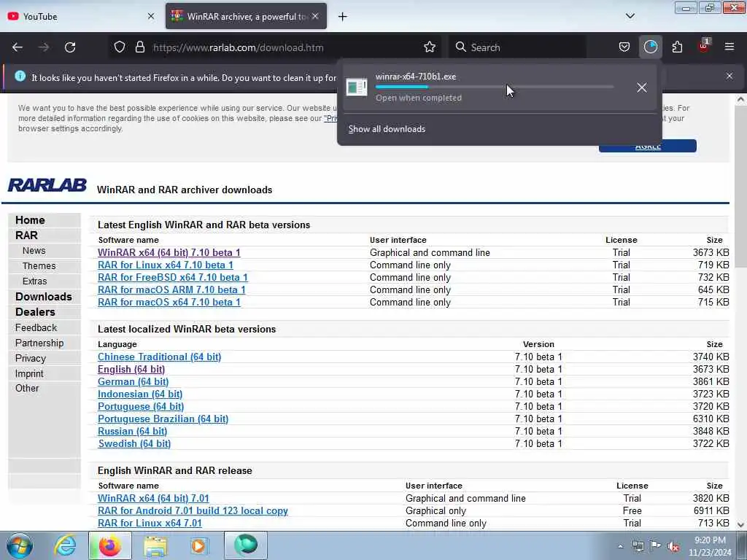Open Chinese Traditional (64 bit) link
Viewport: 747px width, 560px height.
click(159, 357)
